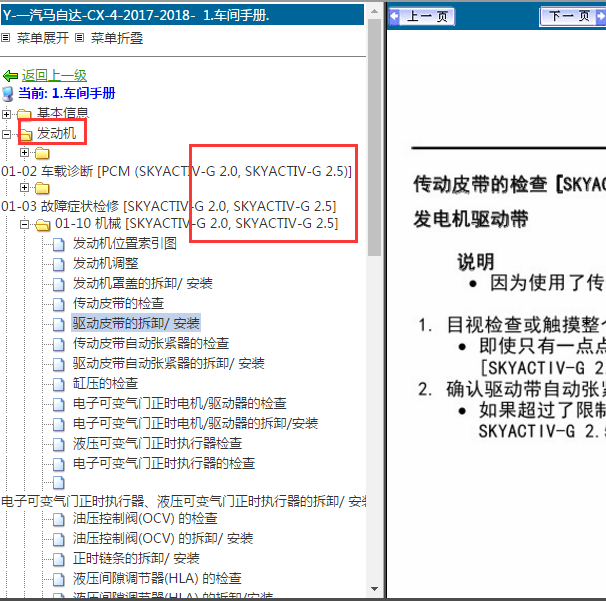Expand the 基本信息 folder node
Viewport: 606px width, 601px height.
(x=6, y=114)
